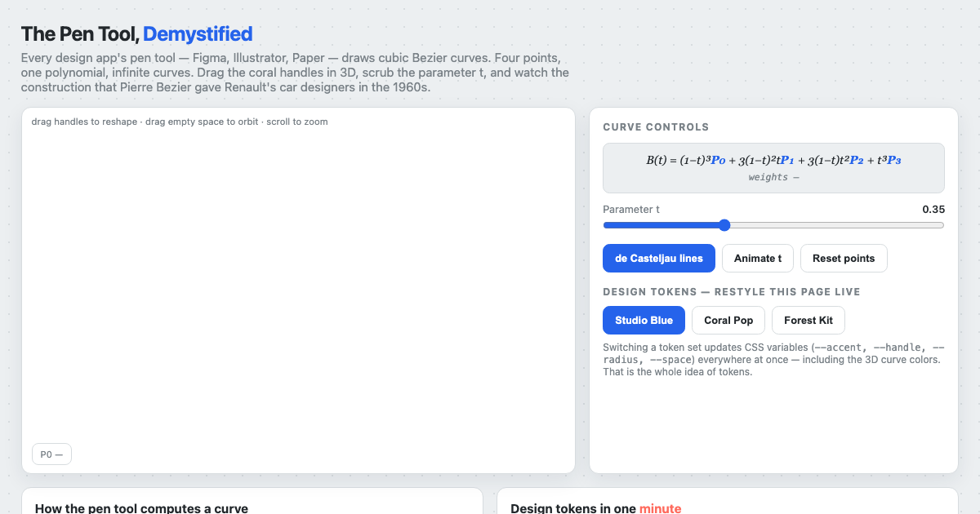
Task: Click the Bezier formula B(t) box
Action: pos(773,168)
